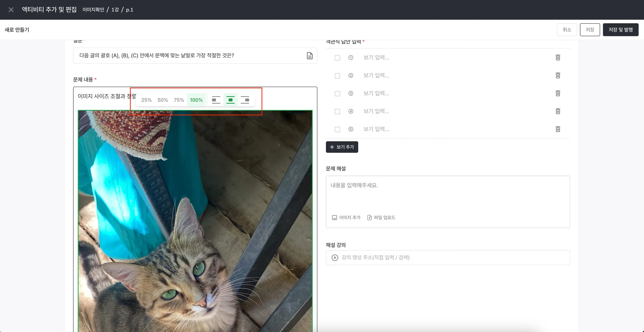
Task: Click the 저장 save button
Action: [590, 30]
